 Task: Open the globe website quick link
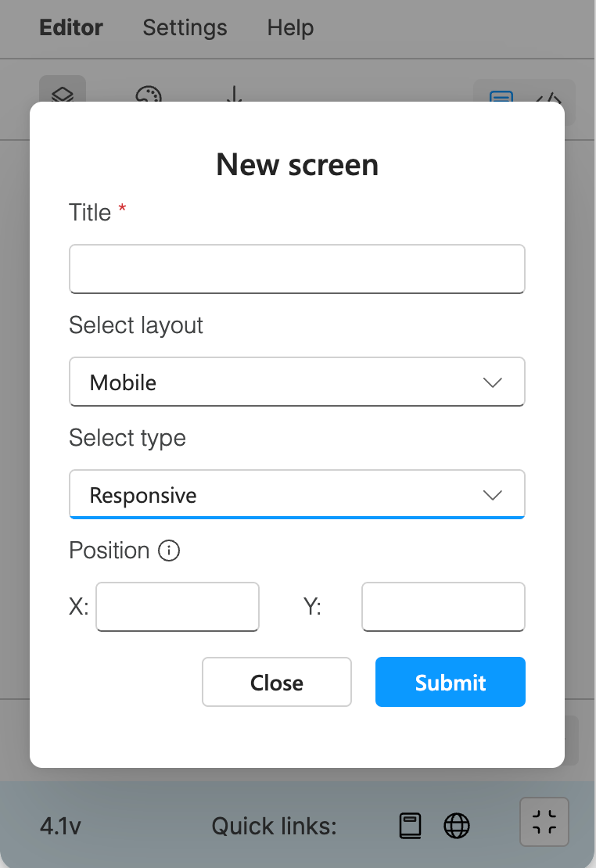(457, 826)
